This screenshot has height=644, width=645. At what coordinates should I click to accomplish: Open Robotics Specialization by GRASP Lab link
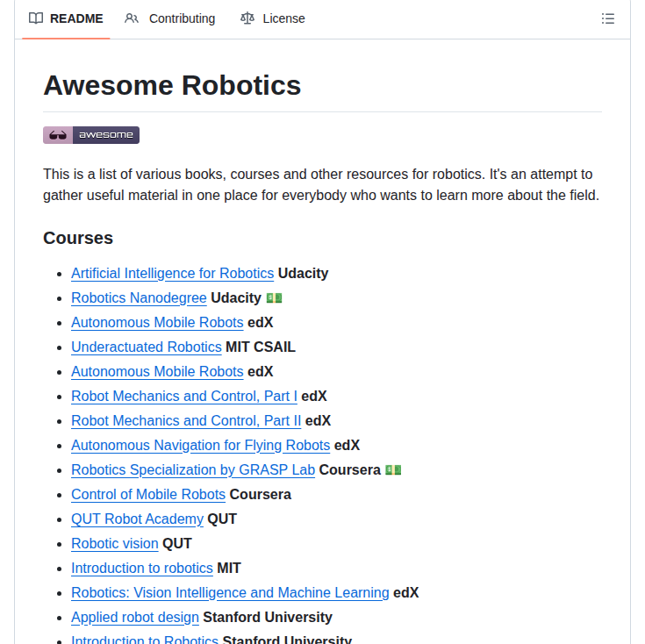tap(193, 469)
